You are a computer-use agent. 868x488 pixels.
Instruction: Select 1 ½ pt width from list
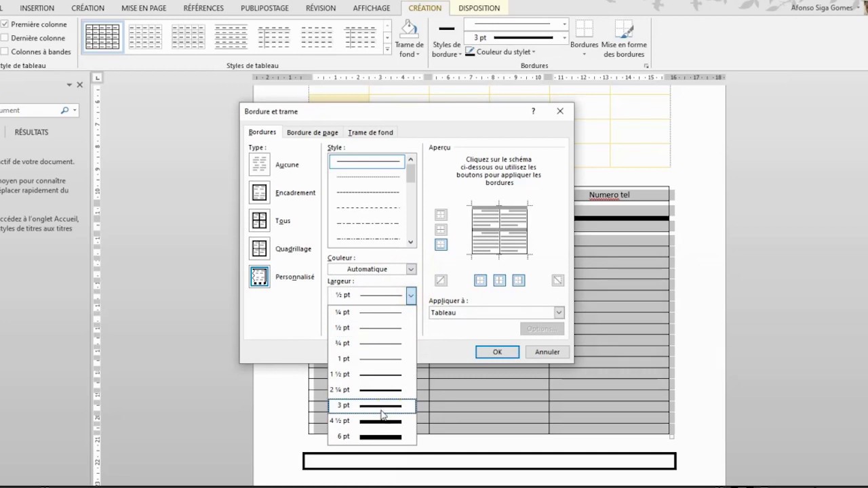[372, 374]
